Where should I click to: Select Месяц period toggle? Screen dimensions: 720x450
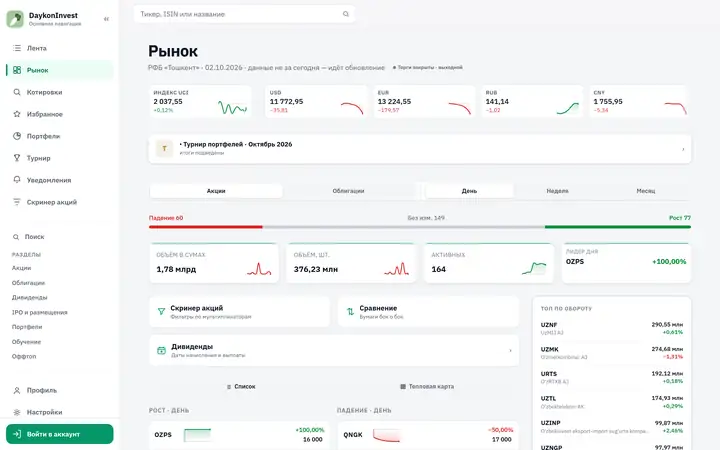click(646, 191)
